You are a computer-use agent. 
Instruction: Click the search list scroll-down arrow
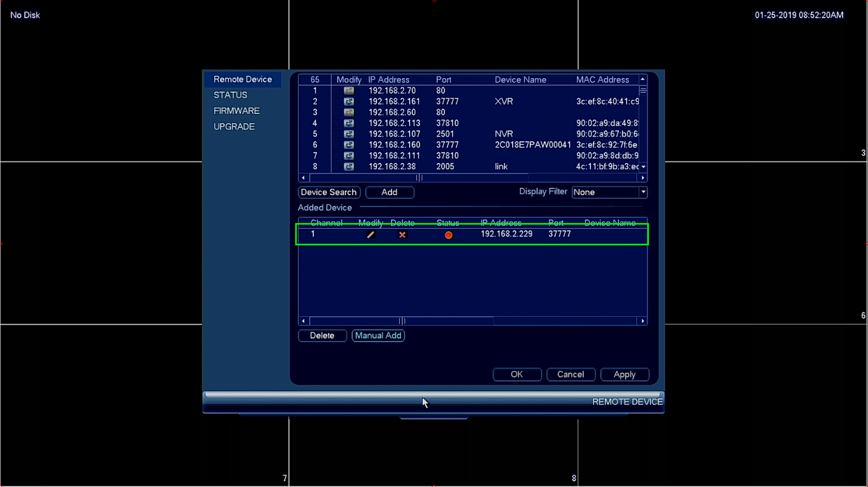[643, 167]
